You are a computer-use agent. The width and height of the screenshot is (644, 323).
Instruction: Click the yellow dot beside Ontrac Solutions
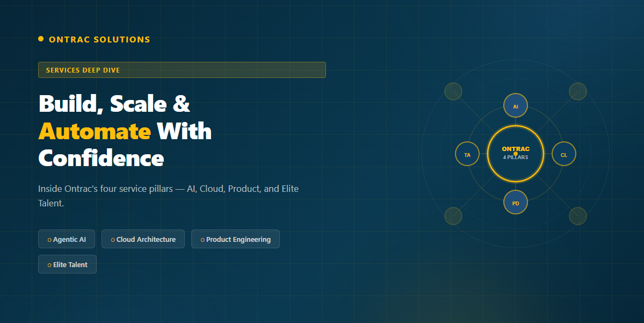tap(41, 39)
